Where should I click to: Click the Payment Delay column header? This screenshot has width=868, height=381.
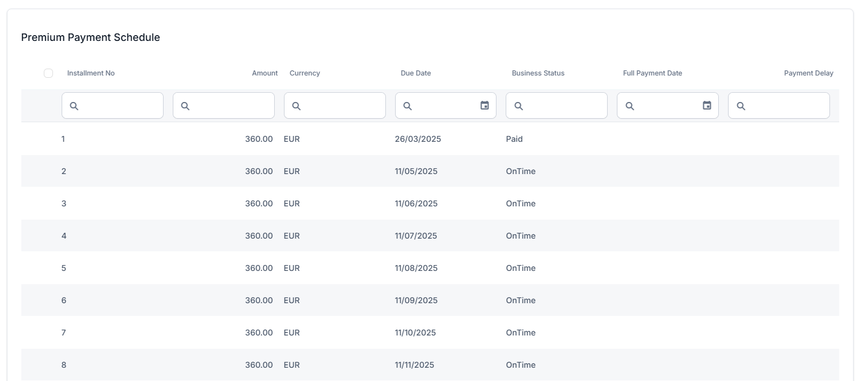[808, 73]
